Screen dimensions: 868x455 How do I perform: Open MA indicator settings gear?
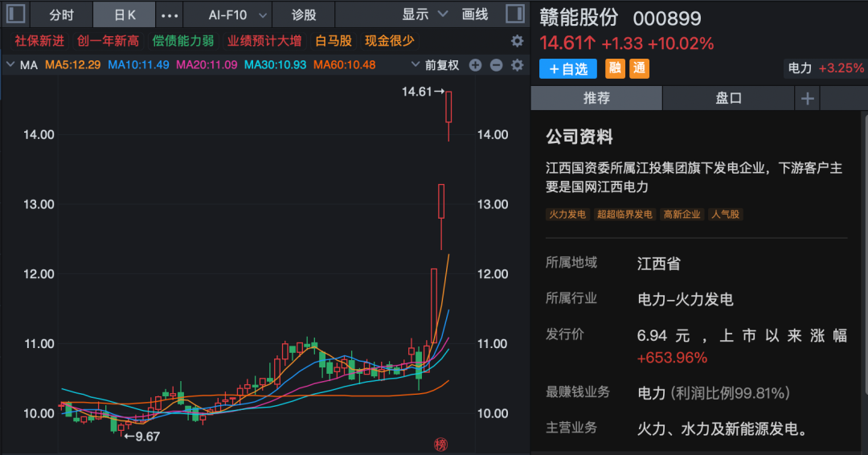click(x=517, y=65)
